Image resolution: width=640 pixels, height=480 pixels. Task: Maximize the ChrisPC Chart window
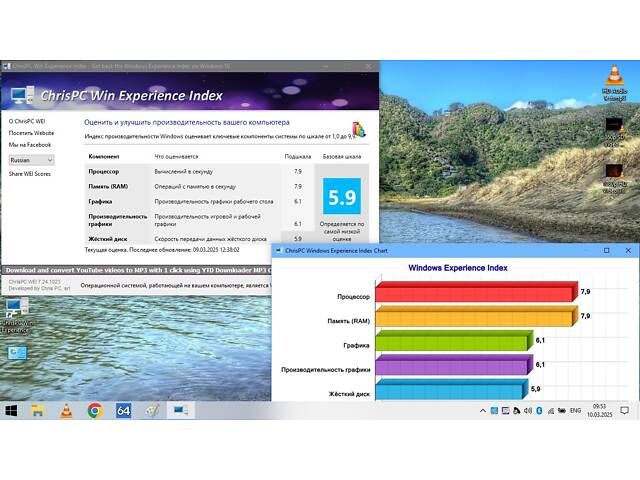point(607,250)
